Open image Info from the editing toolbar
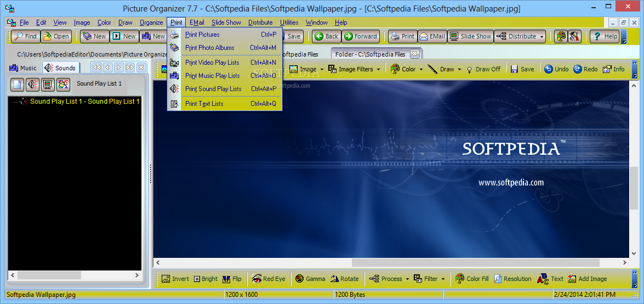The image size is (644, 304). 613,69
